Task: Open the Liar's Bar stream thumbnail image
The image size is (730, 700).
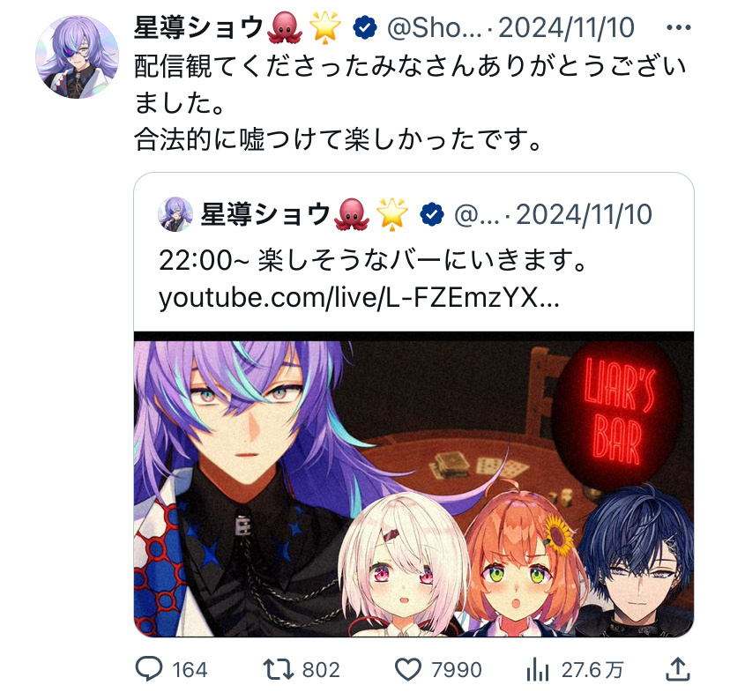Action: 413,484
